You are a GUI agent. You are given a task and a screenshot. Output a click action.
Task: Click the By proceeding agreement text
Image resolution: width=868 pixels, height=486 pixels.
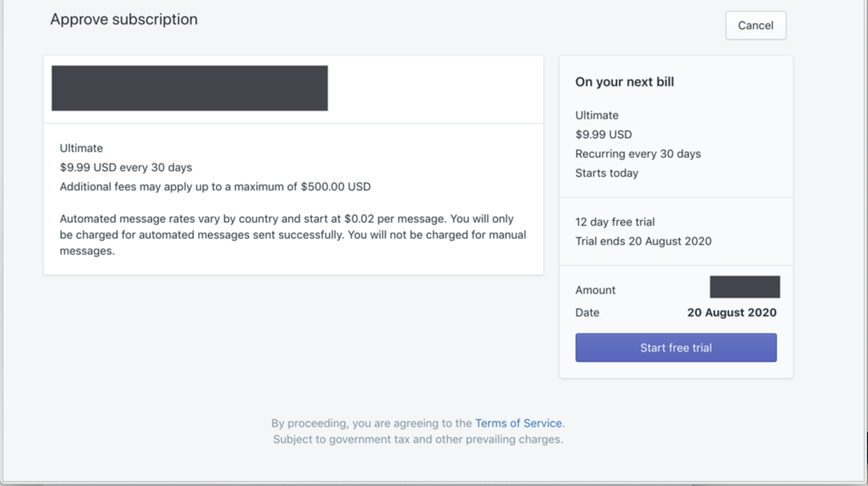[x=372, y=423]
